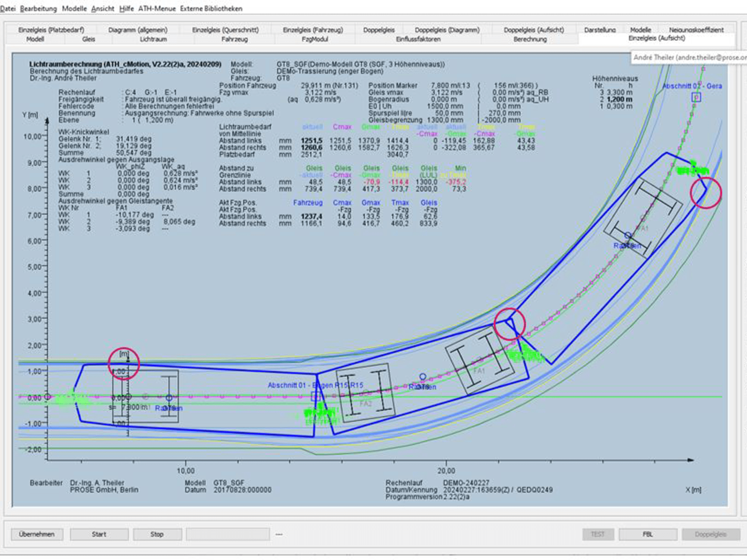Click the empty field next to Stop
The width and height of the screenshot is (747, 560).
coord(228,534)
